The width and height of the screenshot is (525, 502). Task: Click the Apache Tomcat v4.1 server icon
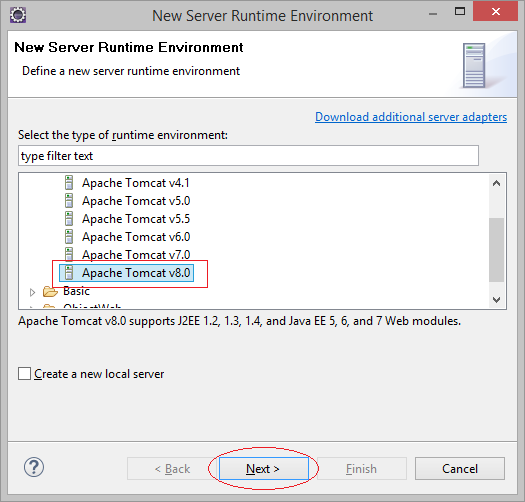(69, 183)
